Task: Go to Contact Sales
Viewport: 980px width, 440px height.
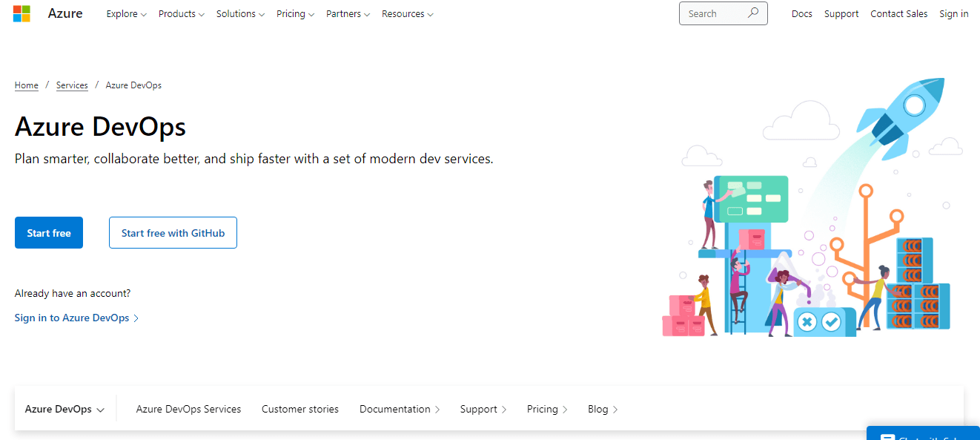Action: click(899, 13)
